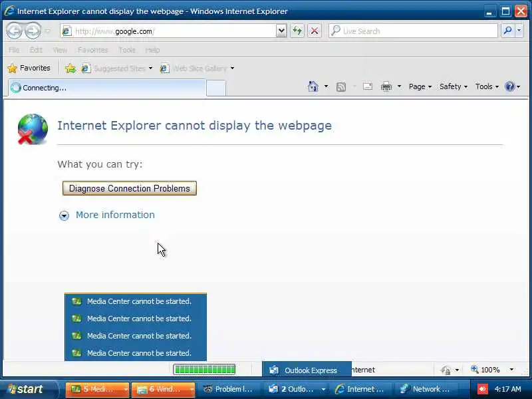Select the Connecting... tab
This screenshot has width=532, height=399.
click(107, 88)
